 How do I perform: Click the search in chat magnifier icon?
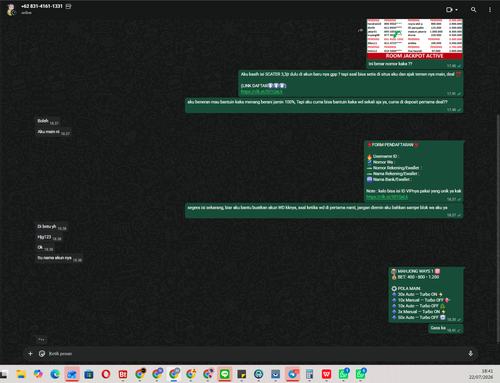[x=473, y=10]
